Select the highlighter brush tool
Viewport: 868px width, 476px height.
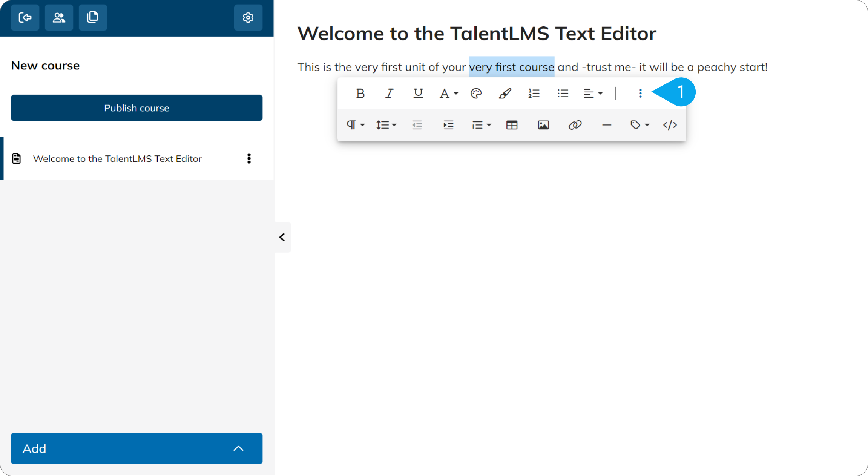(505, 93)
